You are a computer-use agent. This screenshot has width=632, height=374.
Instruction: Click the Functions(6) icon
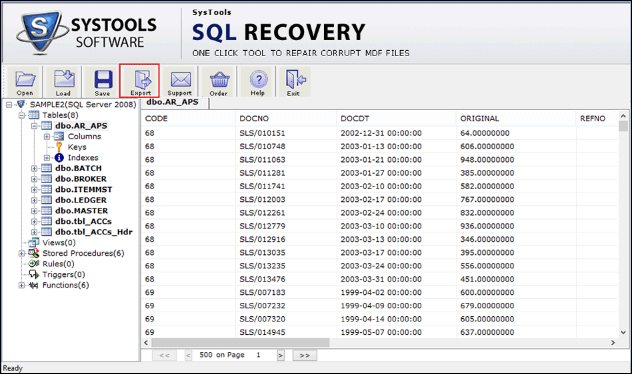(x=34, y=285)
